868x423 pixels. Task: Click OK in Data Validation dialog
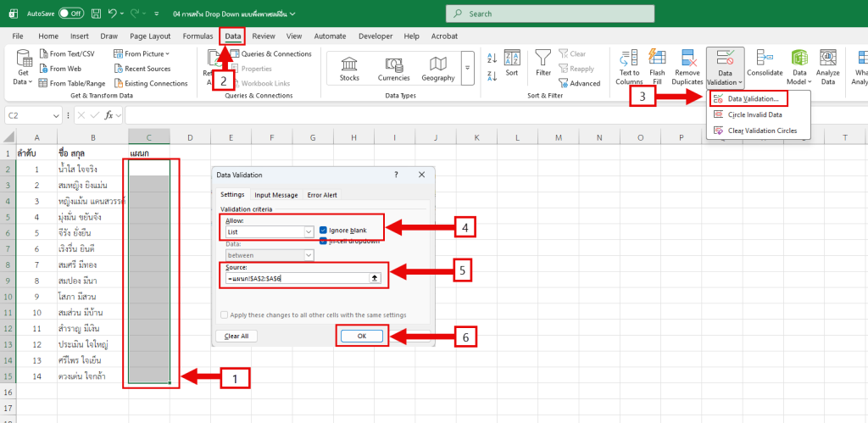pos(361,336)
